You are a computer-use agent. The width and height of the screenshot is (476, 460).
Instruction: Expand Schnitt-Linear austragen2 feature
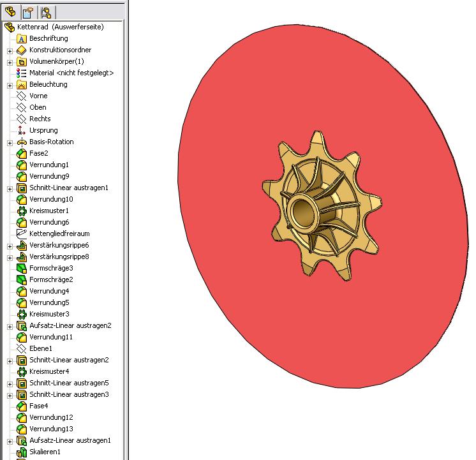tap(10, 361)
